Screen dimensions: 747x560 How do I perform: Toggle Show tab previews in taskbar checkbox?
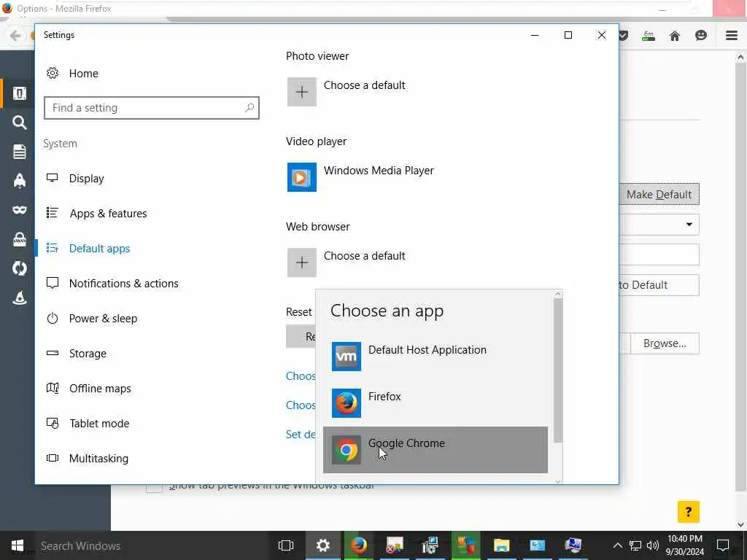click(154, 488)
